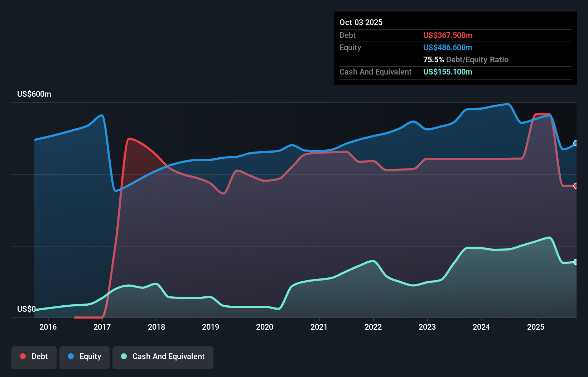Toggle the Debt series legend button
The image size is (588, 377).
pos(34,357)
